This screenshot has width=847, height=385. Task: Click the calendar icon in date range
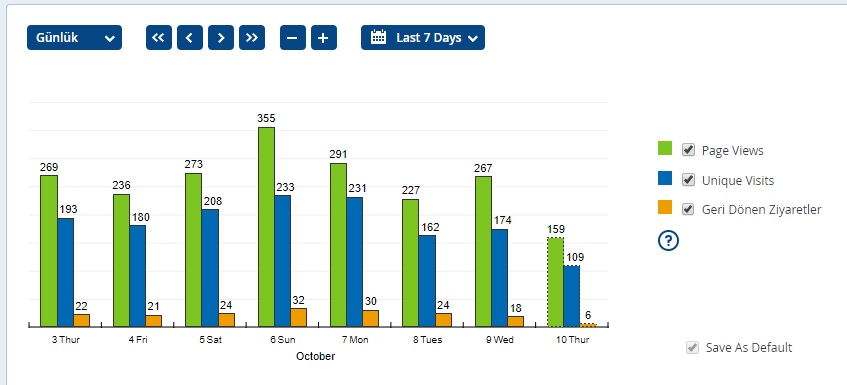(378, 37)
